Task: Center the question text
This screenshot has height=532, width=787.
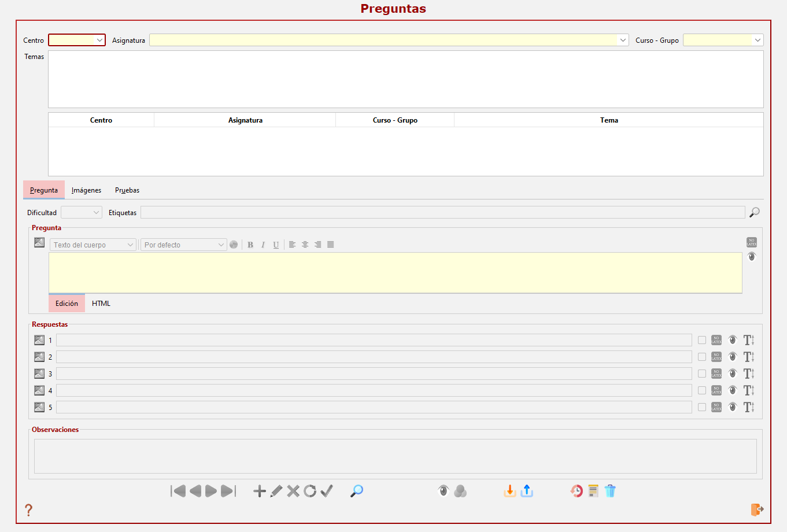Action: point(305,245)
